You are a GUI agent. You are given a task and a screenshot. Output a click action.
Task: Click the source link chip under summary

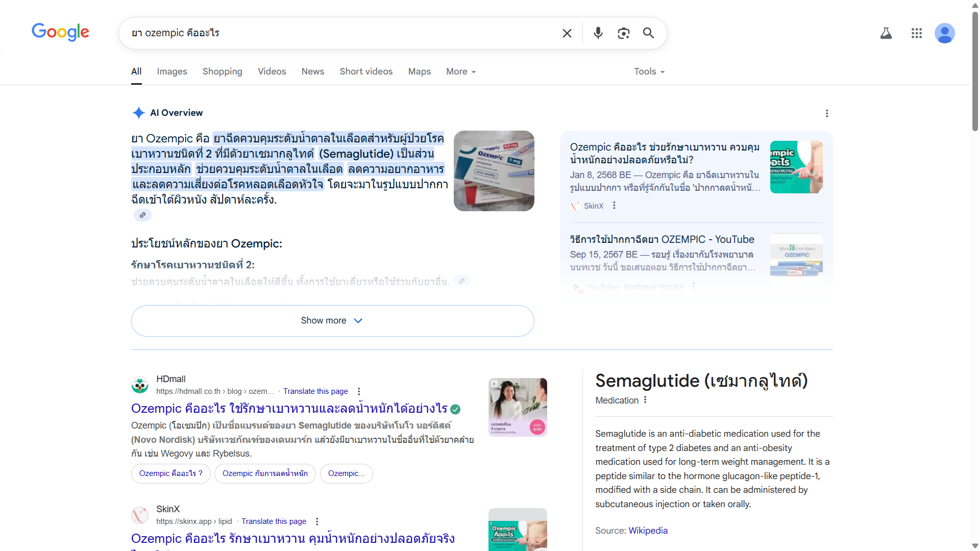point(142,215)
